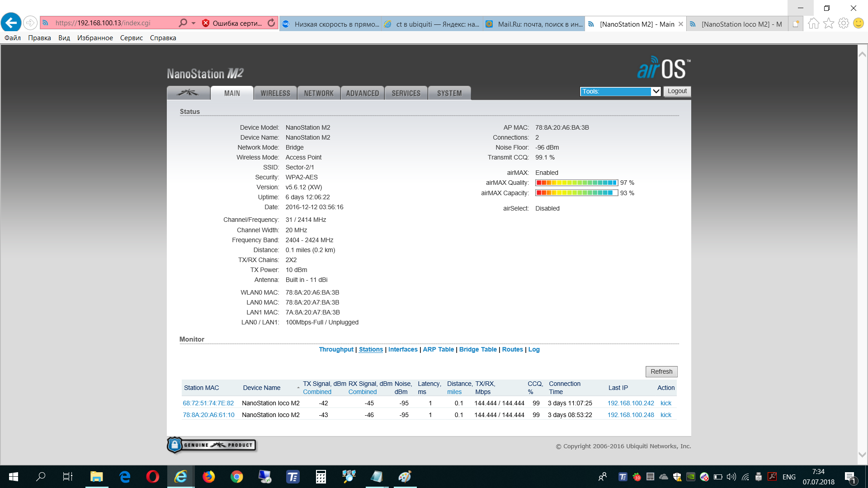Click the browser back arrow button
This screenshot has height=488, width=868.
(11, 23)
